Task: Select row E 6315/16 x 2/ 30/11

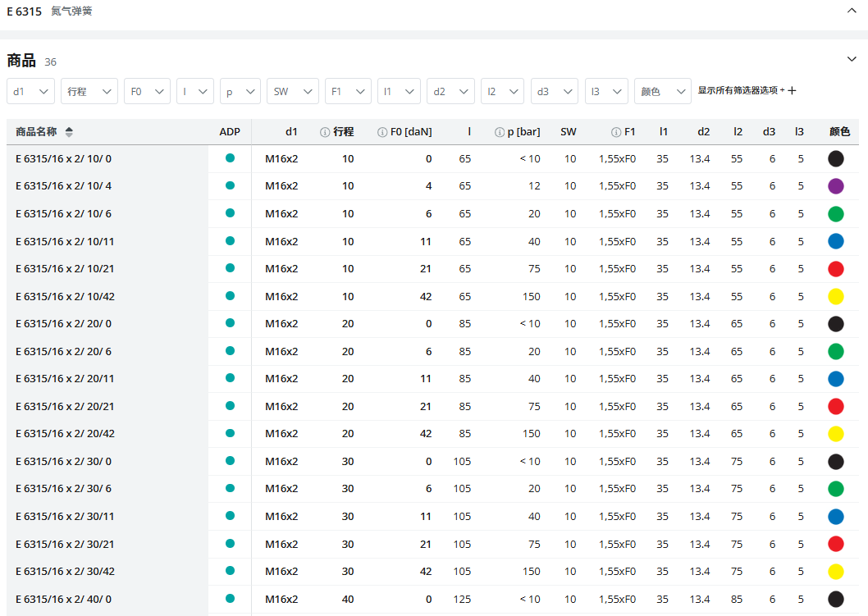Action: [x=433, y=517]
